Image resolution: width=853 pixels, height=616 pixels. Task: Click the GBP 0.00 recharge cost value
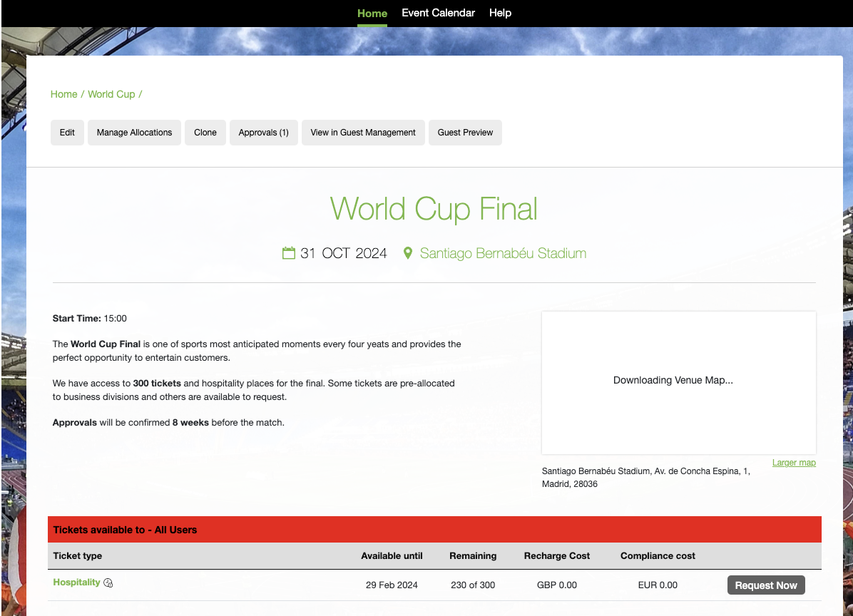point(556,585)
